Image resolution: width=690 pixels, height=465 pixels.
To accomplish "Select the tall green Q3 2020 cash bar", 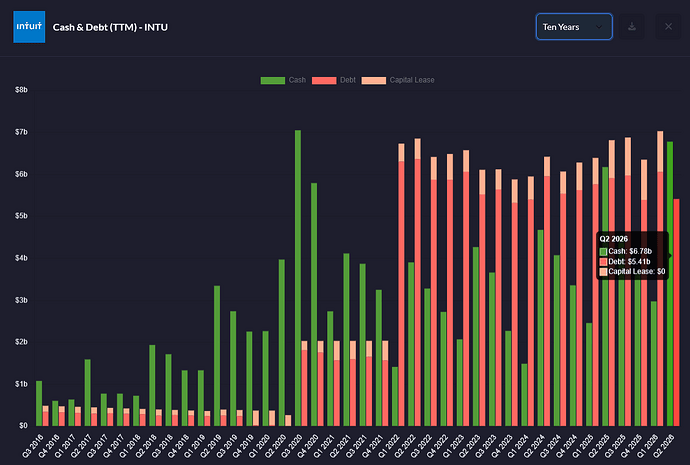I will pyautogui.click(x=298, y=278).
